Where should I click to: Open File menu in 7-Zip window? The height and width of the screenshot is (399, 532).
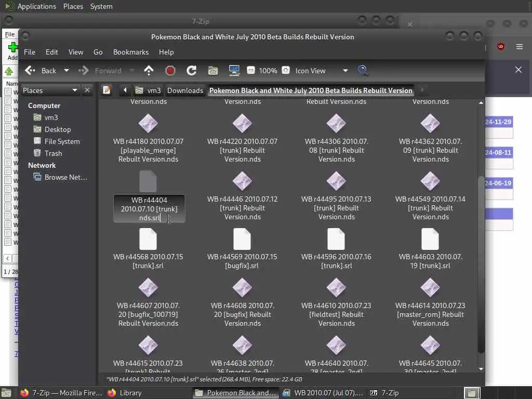(x=10, y=34)
